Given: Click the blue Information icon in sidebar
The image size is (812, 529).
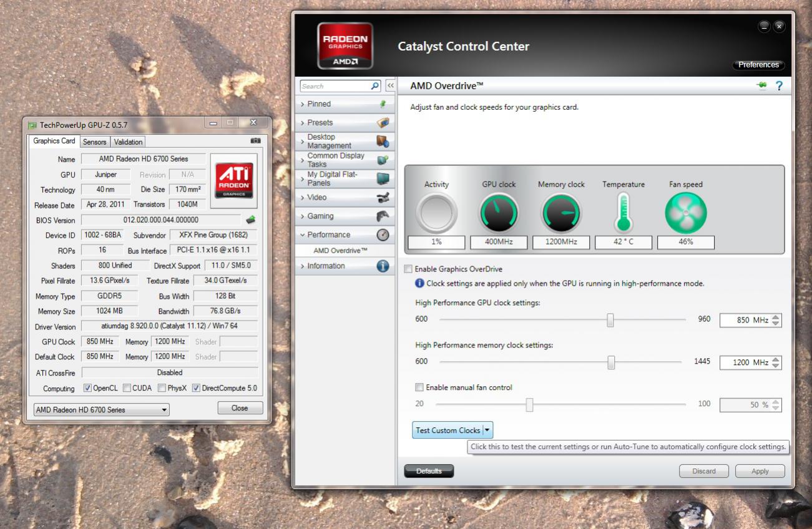Looking at the screenshot, I should tap(383, 266).
